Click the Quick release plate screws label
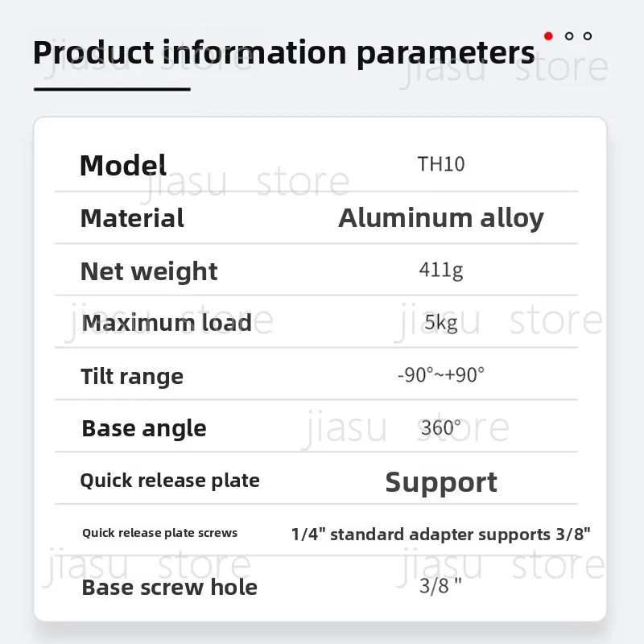644x644 pixels. (x=159, y=533)
